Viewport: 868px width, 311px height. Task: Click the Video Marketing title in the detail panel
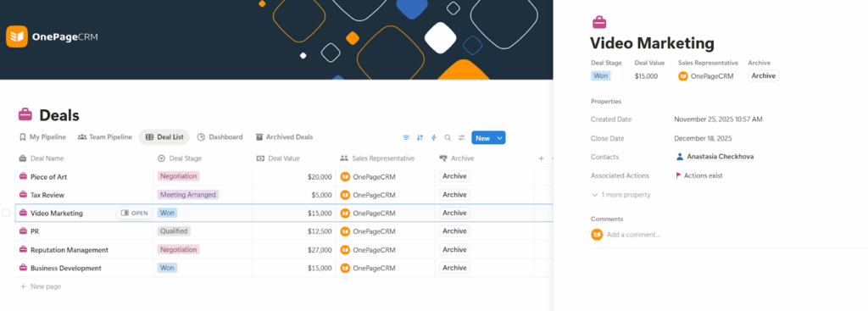click(x=652, y=43)
